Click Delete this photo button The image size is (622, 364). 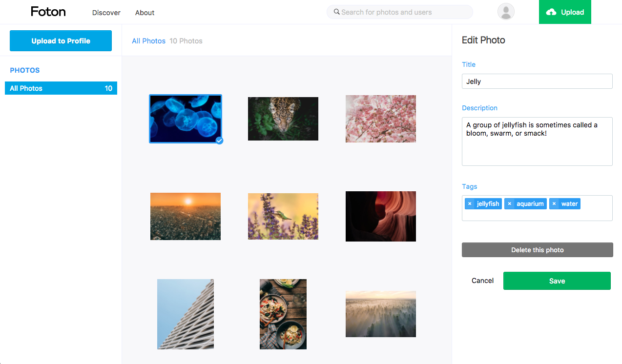(537, 250)
